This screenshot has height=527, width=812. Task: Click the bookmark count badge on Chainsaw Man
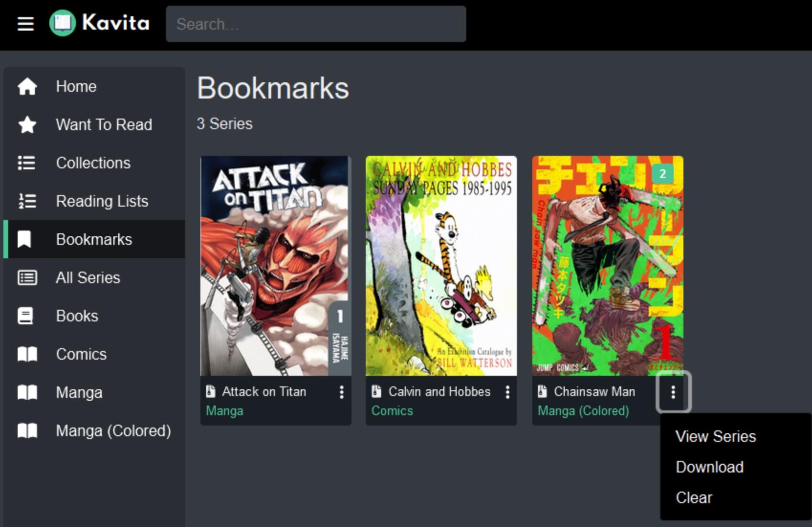pos(662,174)
